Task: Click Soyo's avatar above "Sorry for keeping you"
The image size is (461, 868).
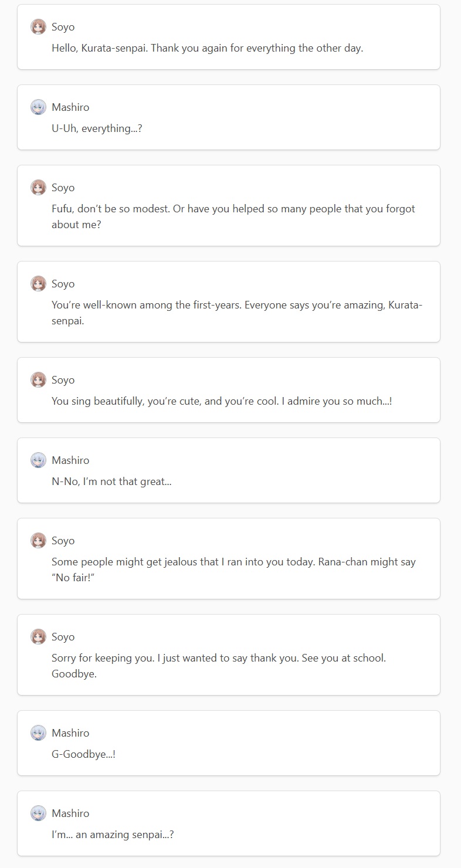Action: point(38,637)
